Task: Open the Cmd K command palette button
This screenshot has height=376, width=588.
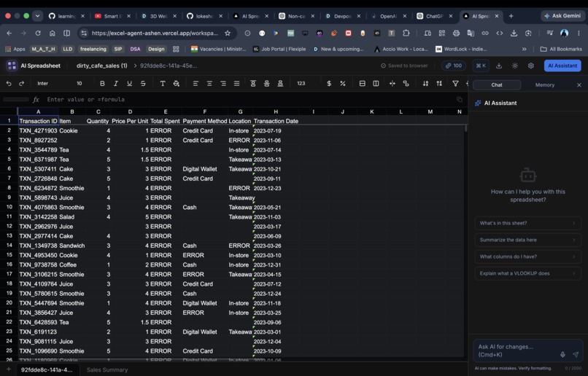Action: click(x=481, y=66)
